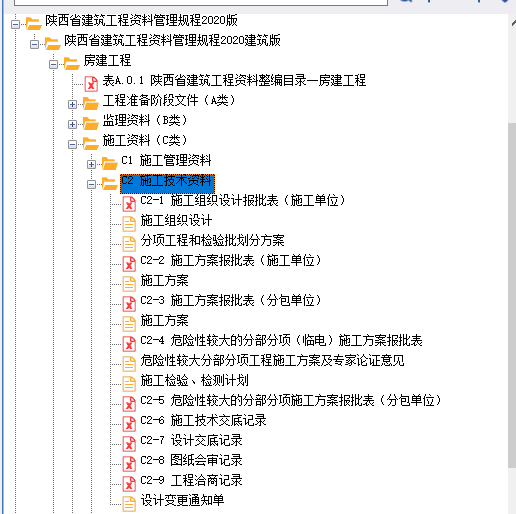Open C2-7 设计交底记录 entry
This screenshot has width=516, height=514.
[x=191, y=440]
